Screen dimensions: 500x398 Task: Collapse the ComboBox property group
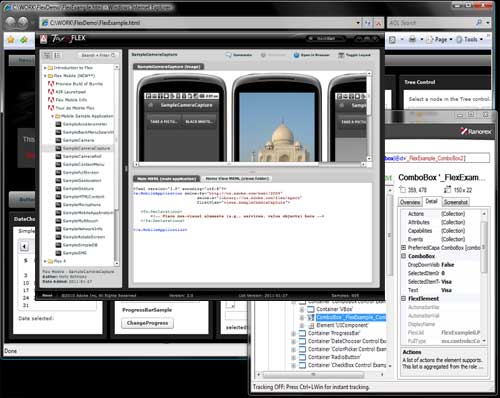(x=403, y=256)
